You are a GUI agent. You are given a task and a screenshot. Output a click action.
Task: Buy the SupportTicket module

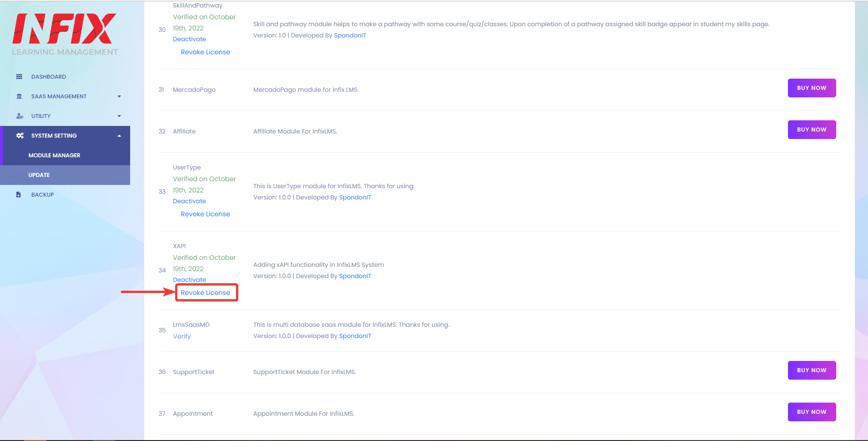pos(812,370)
